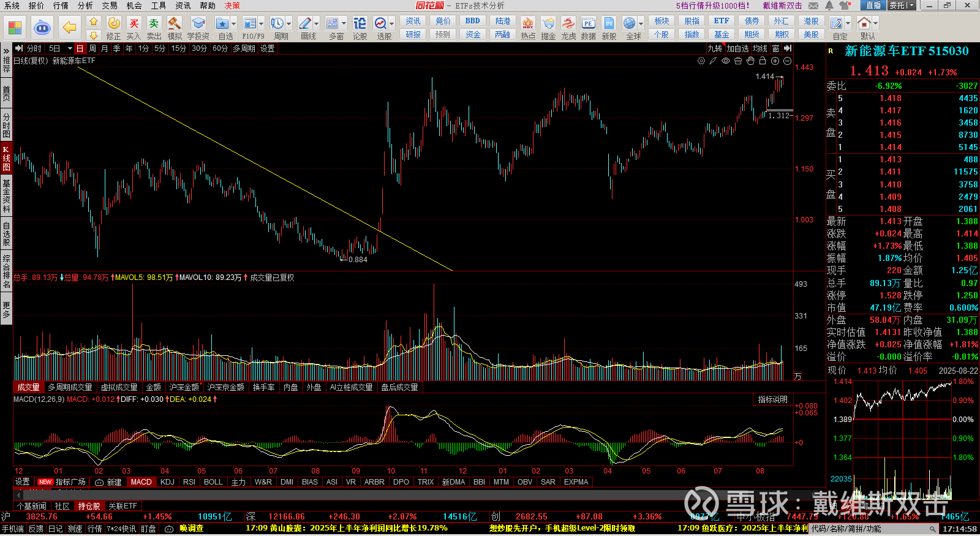This screenshot has width=980, height=536.
Task: Switch to 5分 five-minute period
Action: pos(159,48)
